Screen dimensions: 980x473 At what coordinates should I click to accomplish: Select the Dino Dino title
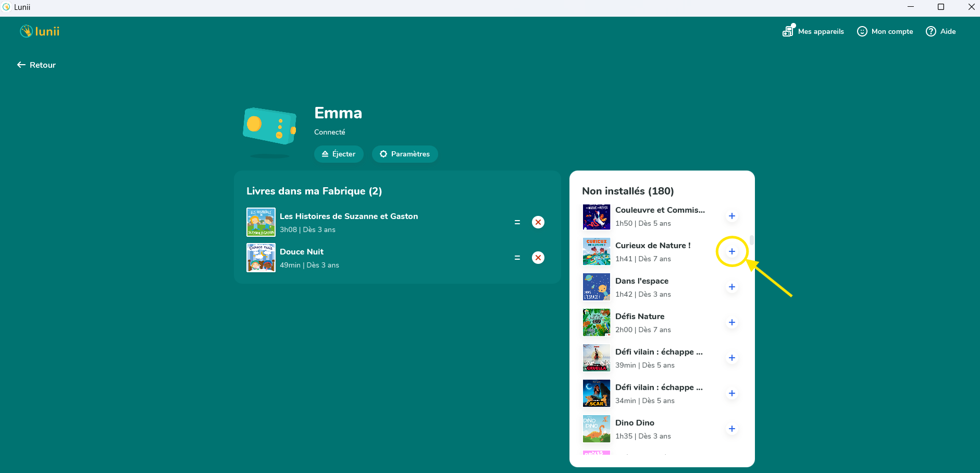click(635, 423)
